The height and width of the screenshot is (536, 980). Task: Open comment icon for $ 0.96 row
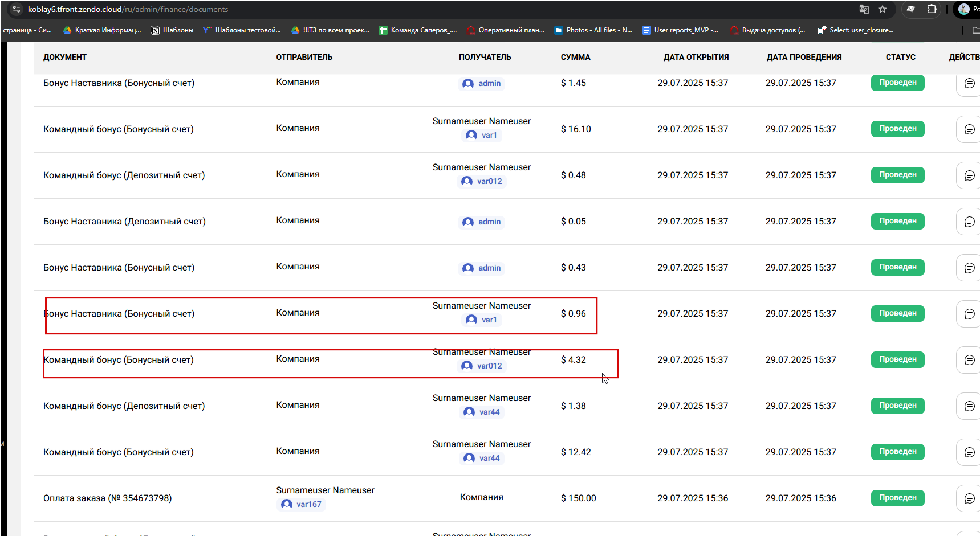pos(969,314)
